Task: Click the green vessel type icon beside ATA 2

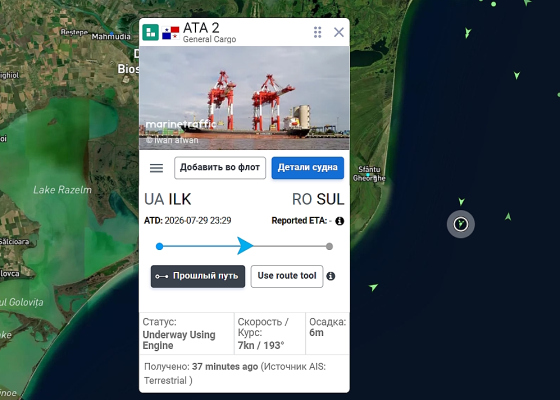Action: coord(150,32)
